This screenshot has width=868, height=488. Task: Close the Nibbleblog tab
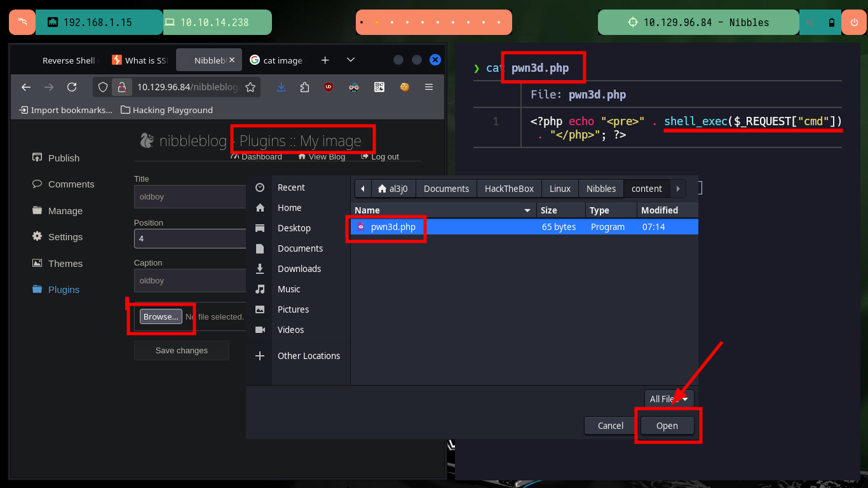click(x=233, y=60)
